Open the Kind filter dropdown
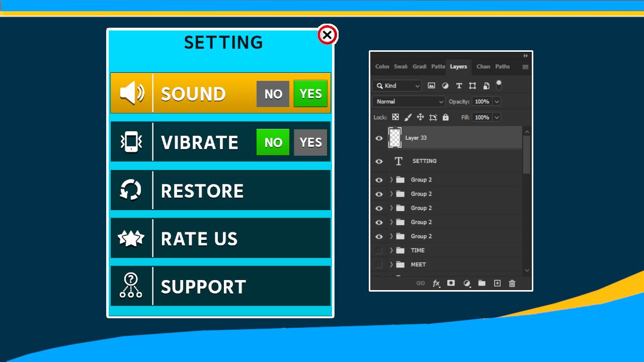The image size is (644, 362). 397,86
